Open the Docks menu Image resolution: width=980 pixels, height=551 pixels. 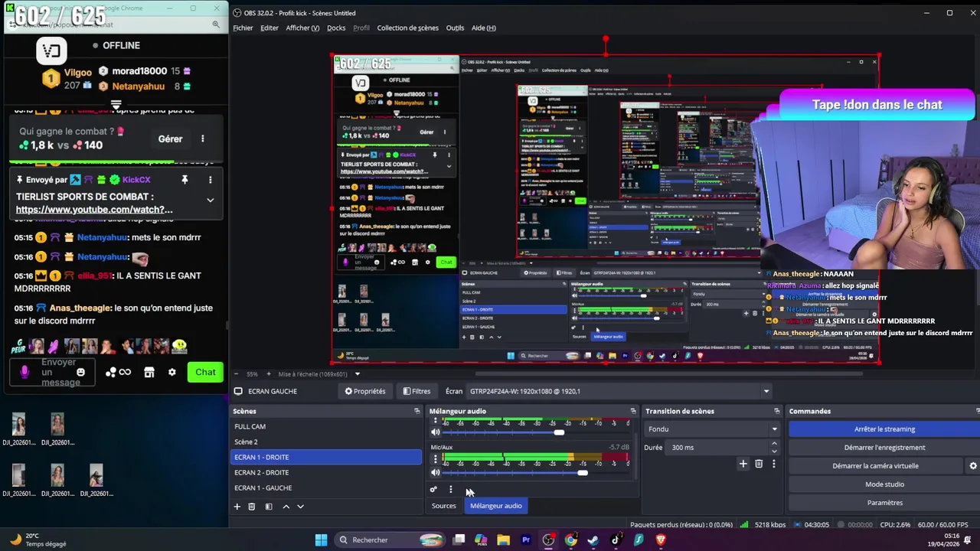click(x=336, y=28)
